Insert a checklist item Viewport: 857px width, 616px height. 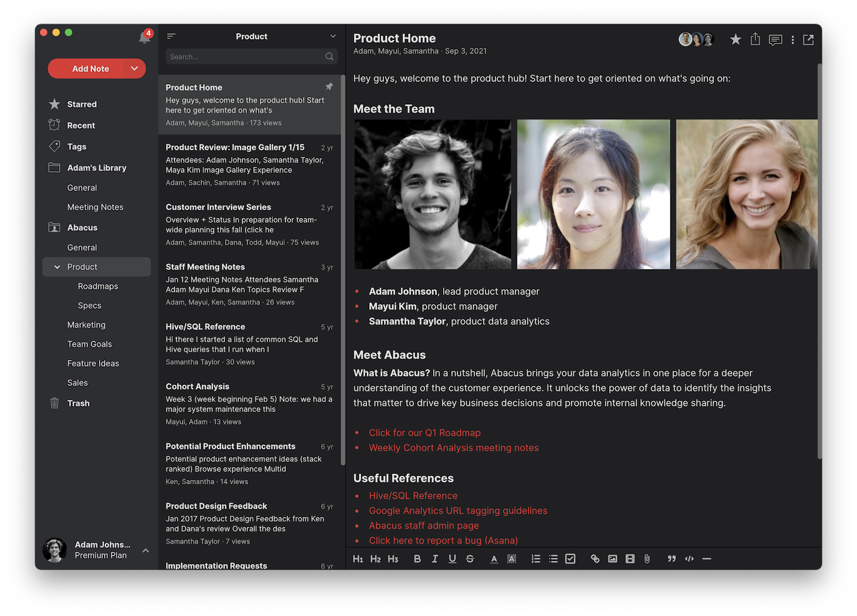coord(570,559)
